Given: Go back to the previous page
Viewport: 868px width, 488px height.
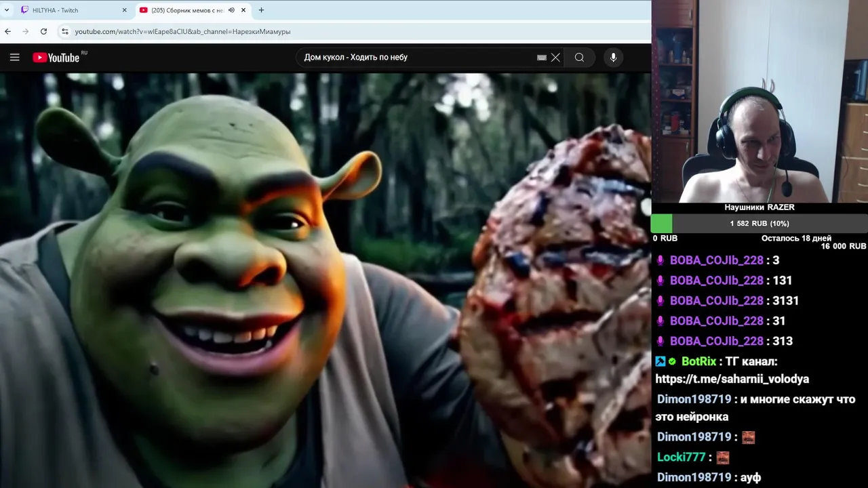Looking at the screenshot, I should click(x=7, y=31).
